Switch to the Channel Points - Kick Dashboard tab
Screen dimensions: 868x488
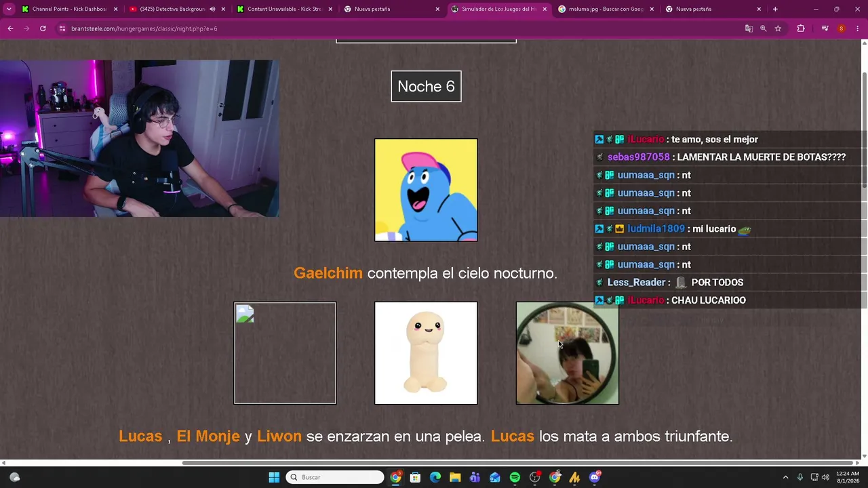pyautogui.click(x=69, y=9)
